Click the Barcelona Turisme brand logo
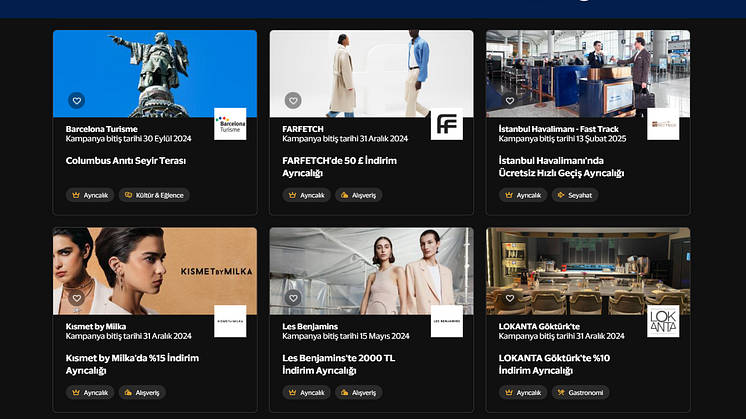This screenshot has height=419, width=746. click(x=230, y=124)
